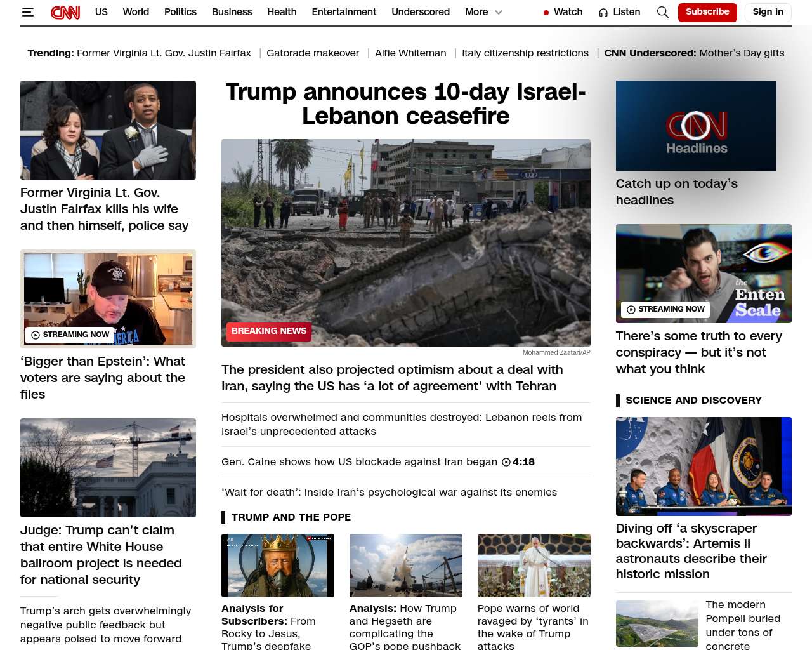The width and height of the screenshot is (812, 650).
Task: Click the red Watch live dot
Action: coord(546,13)
